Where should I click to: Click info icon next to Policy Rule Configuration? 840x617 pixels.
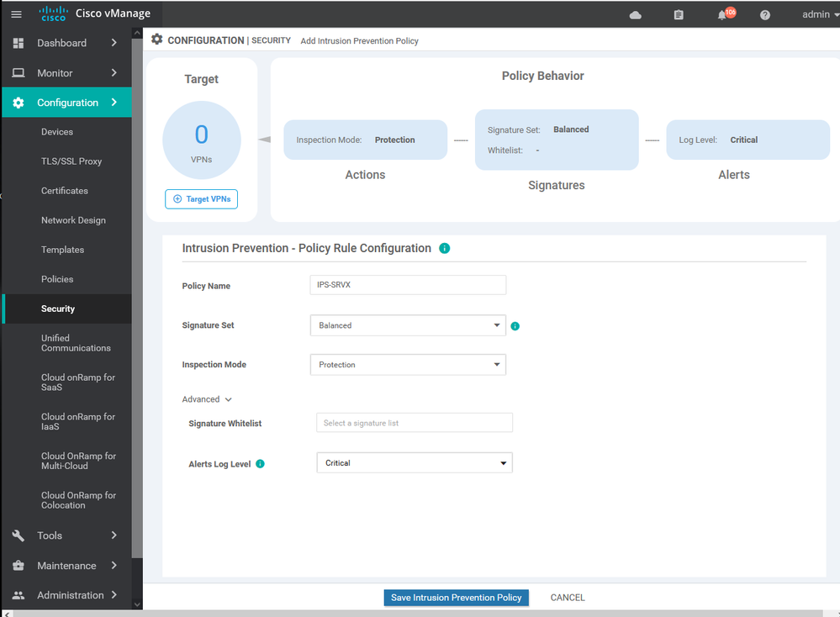(x=444, y=248)
